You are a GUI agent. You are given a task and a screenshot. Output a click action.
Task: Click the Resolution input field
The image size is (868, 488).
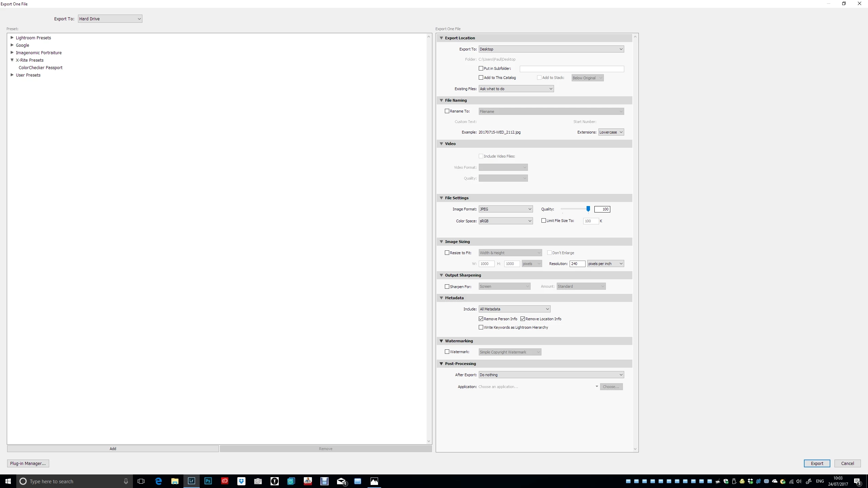click(577, 264)
